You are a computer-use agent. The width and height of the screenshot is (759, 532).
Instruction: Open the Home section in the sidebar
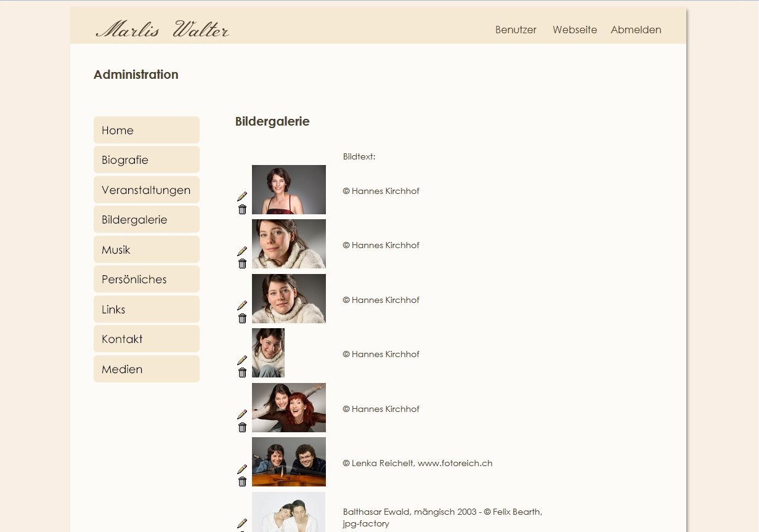tap(147, 130)
